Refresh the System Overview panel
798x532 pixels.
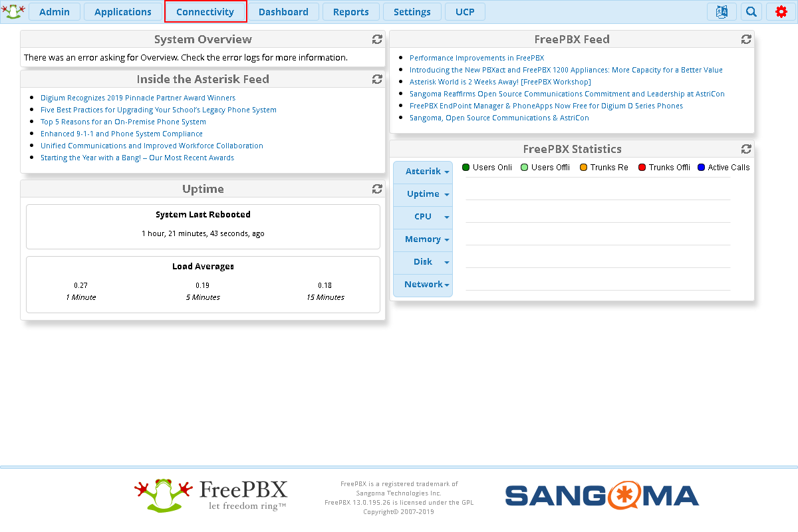(x=377, y=40)
